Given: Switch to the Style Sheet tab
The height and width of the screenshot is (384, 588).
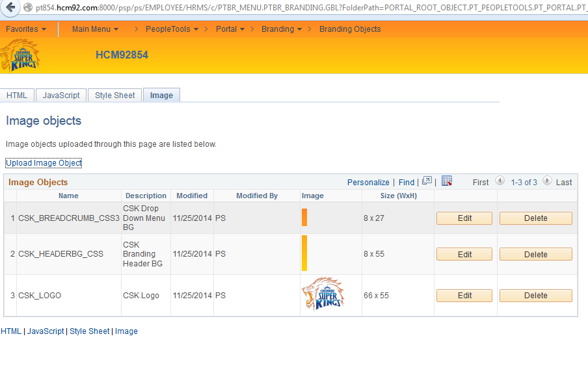Looking at the screenshot, I should click(114, 95).
